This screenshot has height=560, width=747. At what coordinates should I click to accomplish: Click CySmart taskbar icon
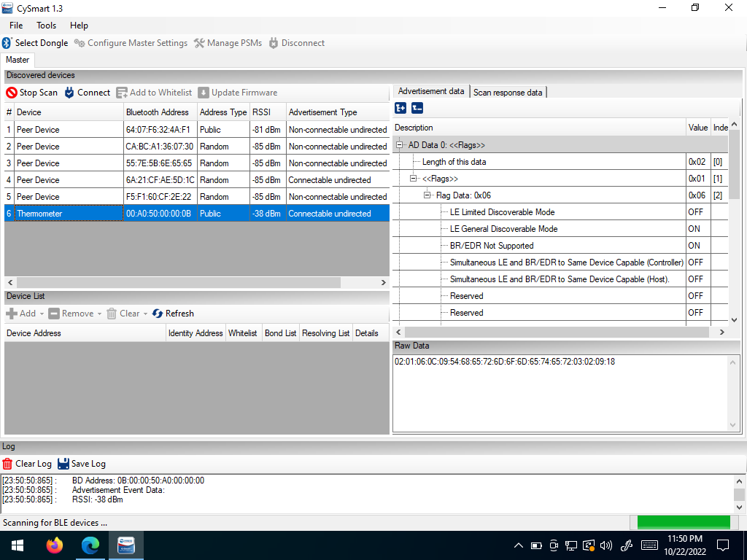click(125, 545)
